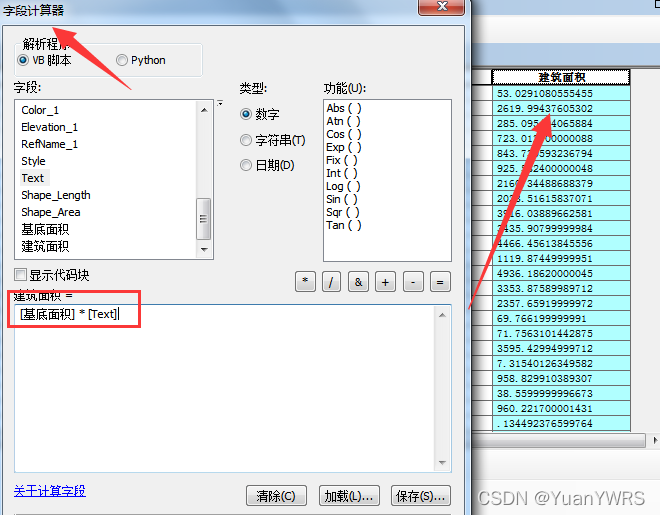Pick the Exp ( ) function

click(343, 147)
